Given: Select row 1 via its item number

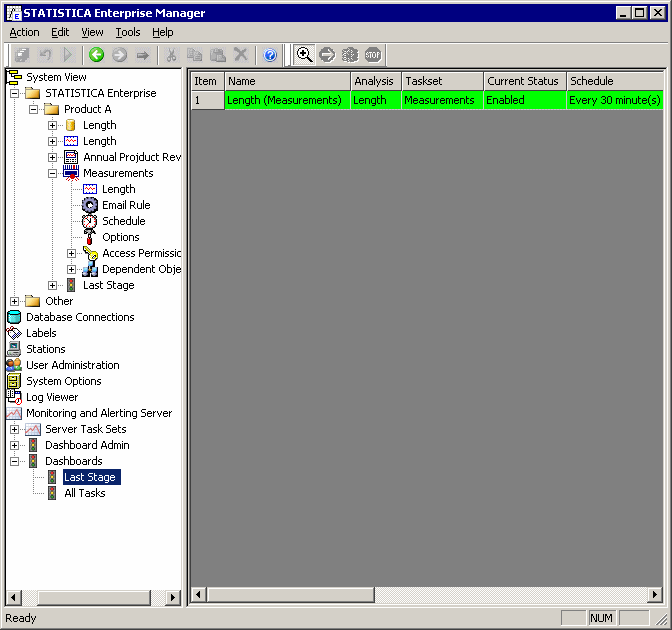Looking at the screenshot, I should point(207,100).
